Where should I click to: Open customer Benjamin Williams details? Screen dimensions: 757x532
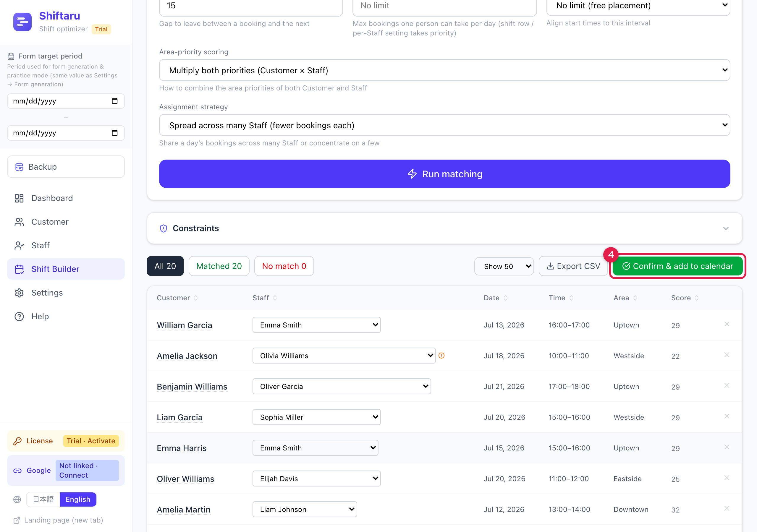pos(192,386)
